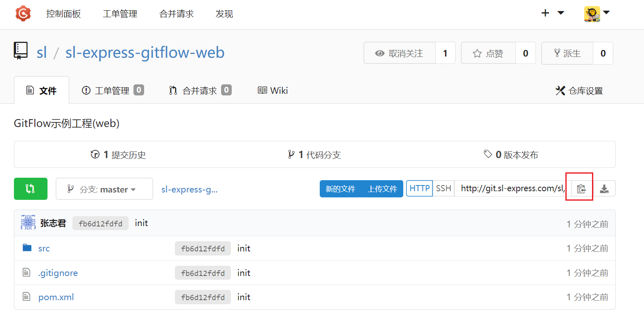644x328 pixels.
Task: Click the user avatar in header
Action: coord(592,14)
